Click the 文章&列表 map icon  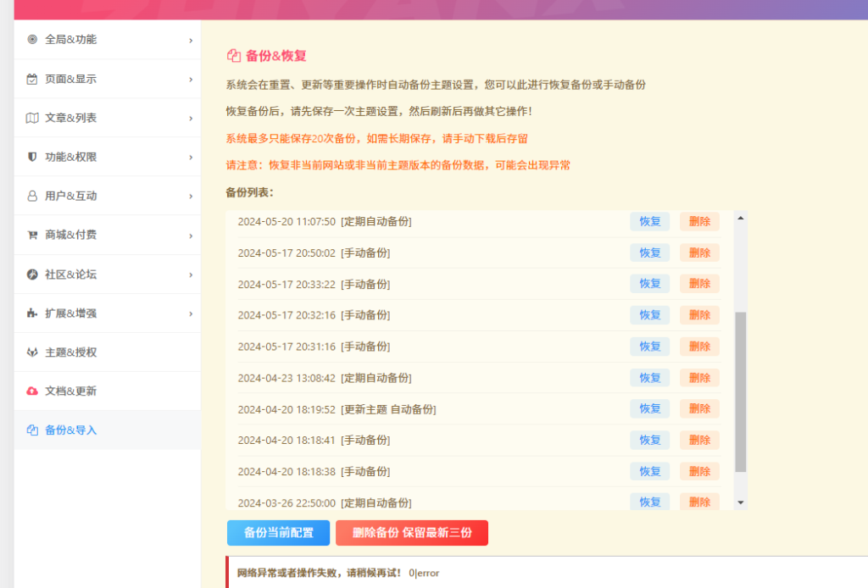pos(32,118)
